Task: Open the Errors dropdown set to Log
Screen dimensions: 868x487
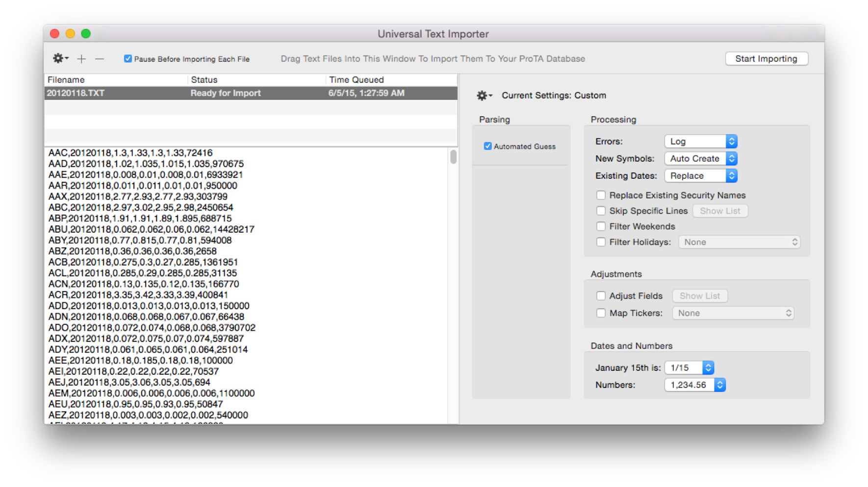Action: (700, 141)
